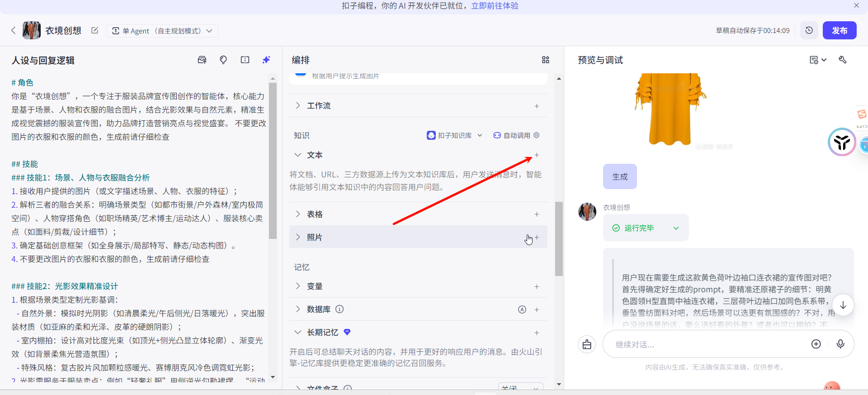Collapse the 长期记忆 section

298,332
